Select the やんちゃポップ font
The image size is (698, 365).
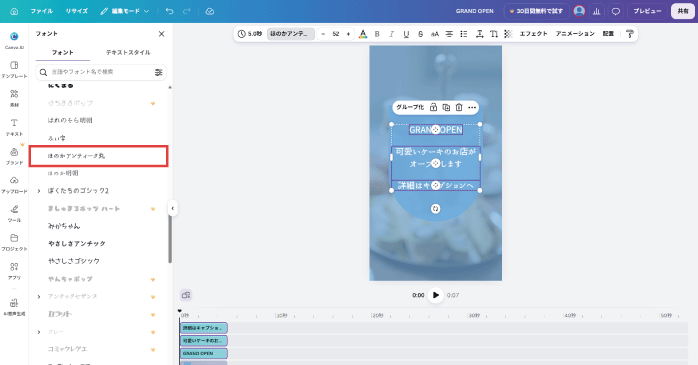coord(70,279)
